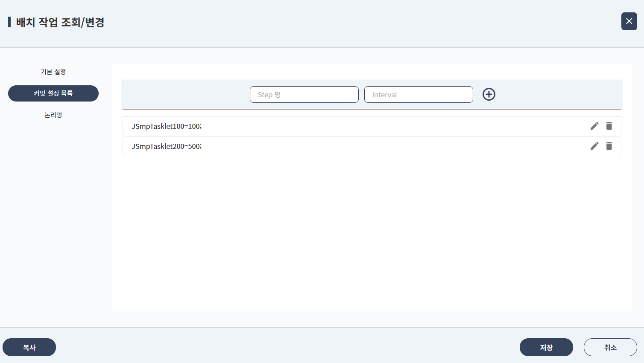Select the 커밋 설정 목록 tab
Viewport: 644px width, 363px height.
pos(53,93)
